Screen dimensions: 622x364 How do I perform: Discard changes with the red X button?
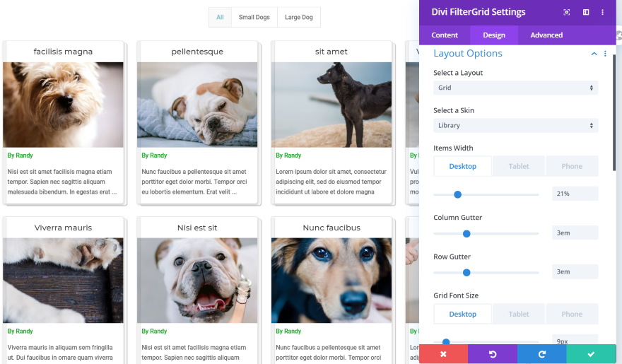[x=443, y=354]
